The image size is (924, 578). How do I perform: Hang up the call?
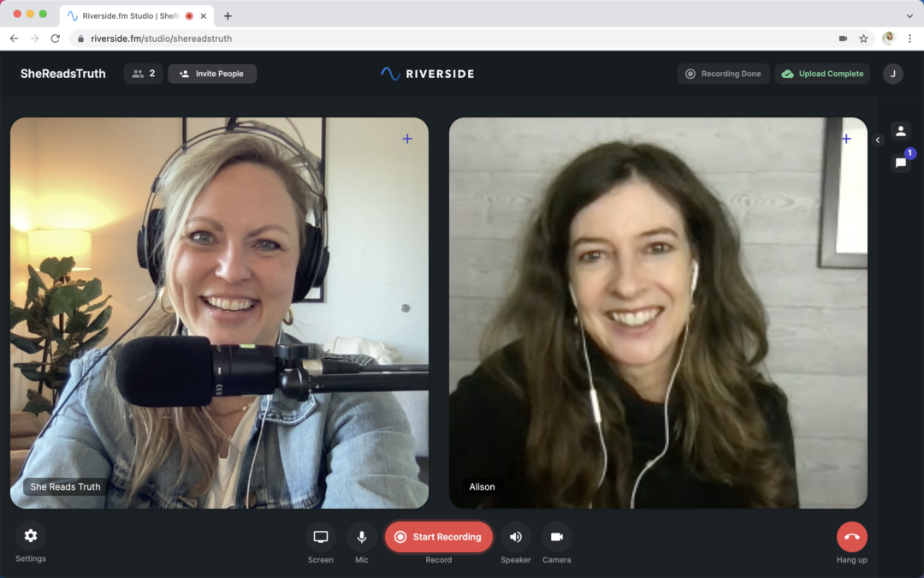tap(851, 537)
